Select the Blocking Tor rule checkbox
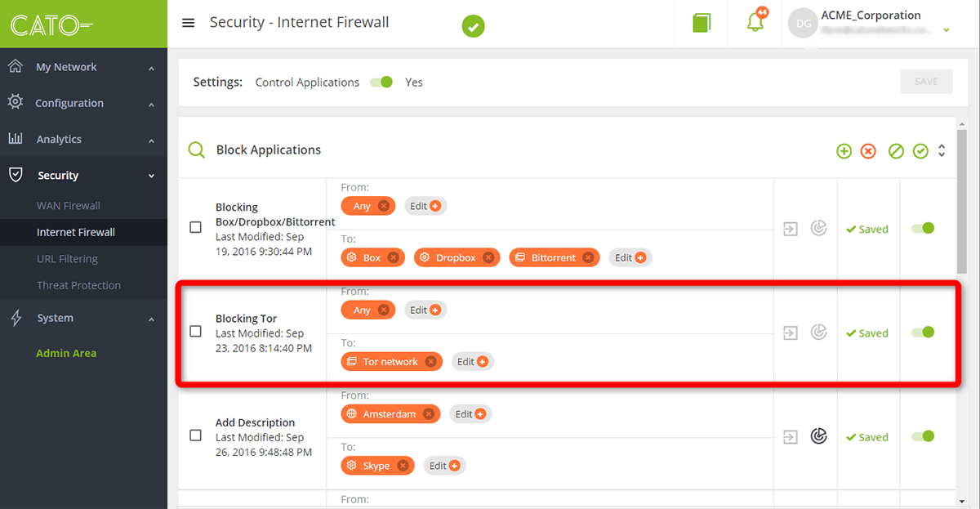 pyautogui.click(x=195, y=331)
